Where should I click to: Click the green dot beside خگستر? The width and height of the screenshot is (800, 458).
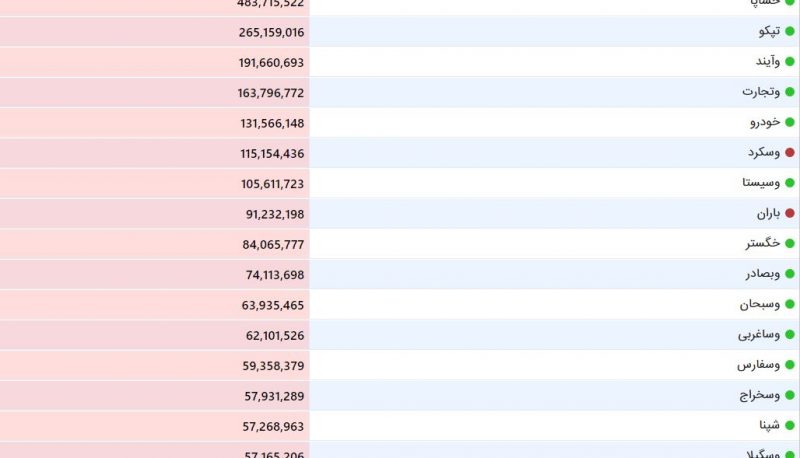(790, 244)
